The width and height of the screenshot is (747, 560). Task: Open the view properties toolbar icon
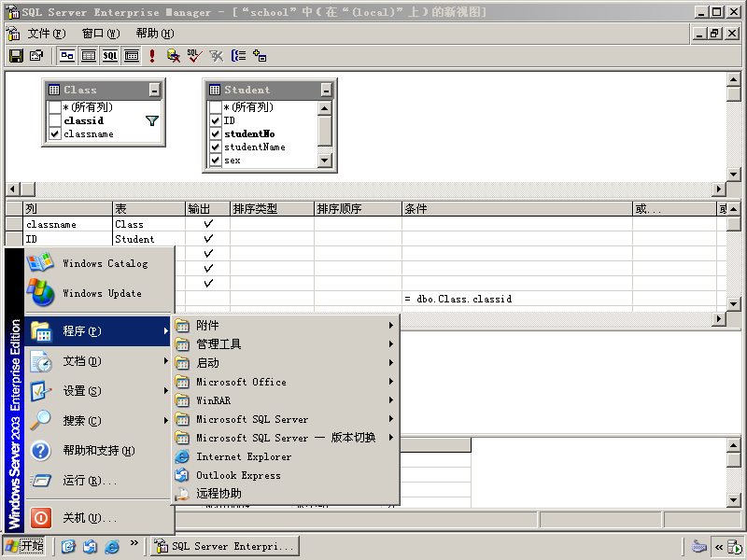[36, 56]
